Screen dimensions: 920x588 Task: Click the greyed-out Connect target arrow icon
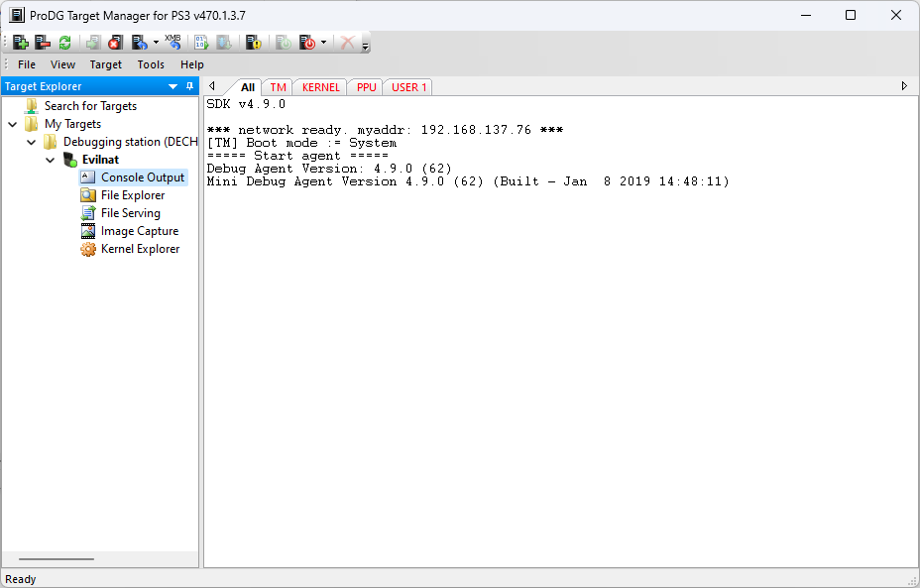tap(93, 43)
